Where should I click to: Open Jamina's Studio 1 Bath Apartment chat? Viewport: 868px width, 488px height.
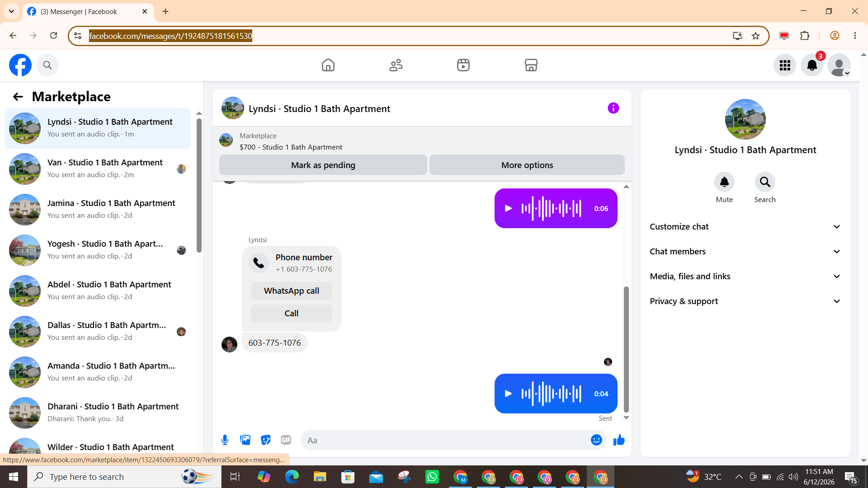pyautogui.click(x=97, y=210)
